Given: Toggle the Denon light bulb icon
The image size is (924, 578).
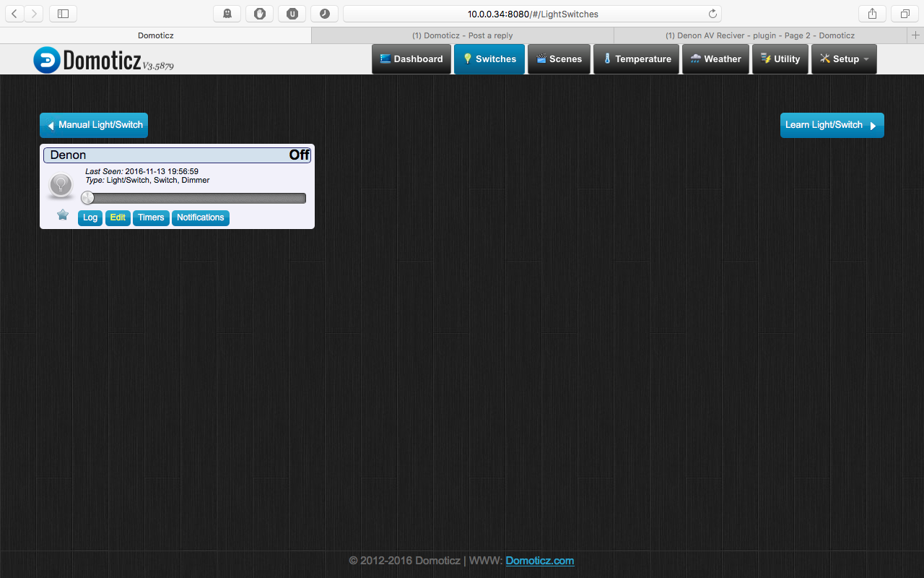Looking at the screenshot, I should [61, 186].
